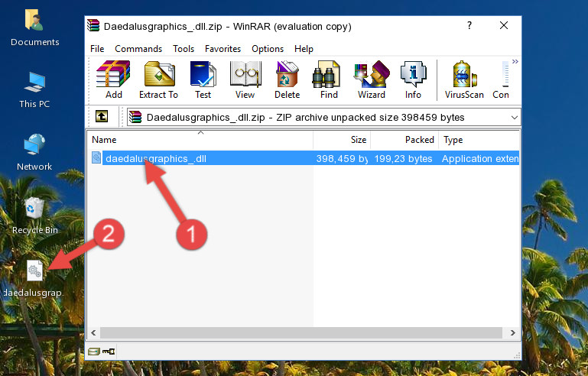Close the WinRAR window
588x376 pixels.
[x=504, y=25]
